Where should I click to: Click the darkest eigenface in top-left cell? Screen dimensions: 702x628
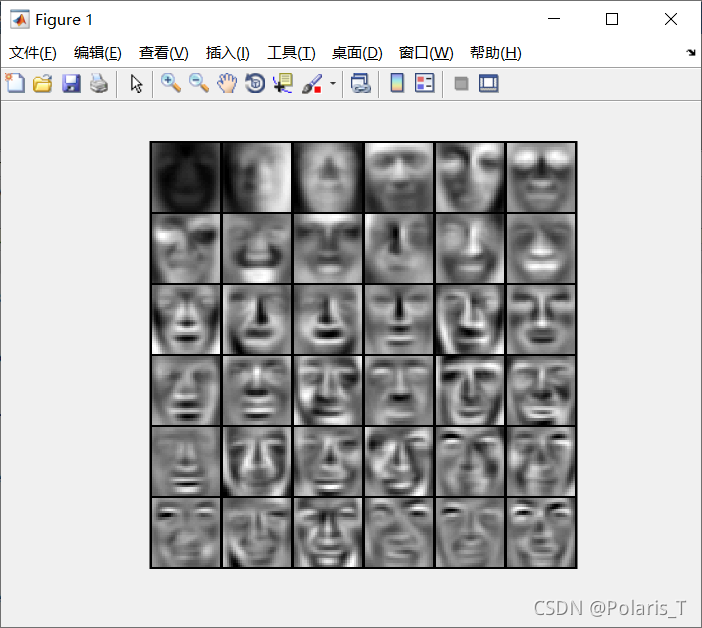tap(186, 178)
